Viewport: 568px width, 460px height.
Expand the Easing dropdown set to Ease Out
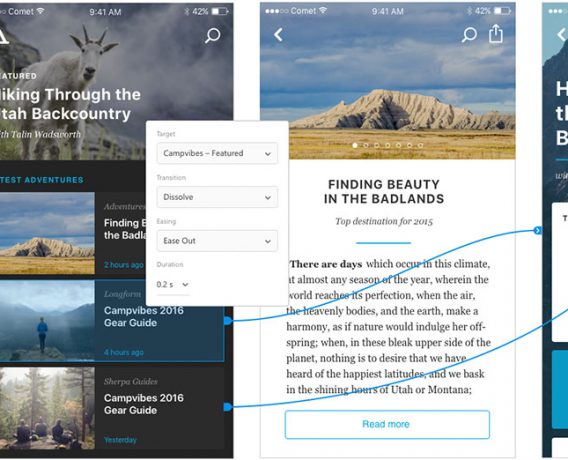click(x=217, y=241)
